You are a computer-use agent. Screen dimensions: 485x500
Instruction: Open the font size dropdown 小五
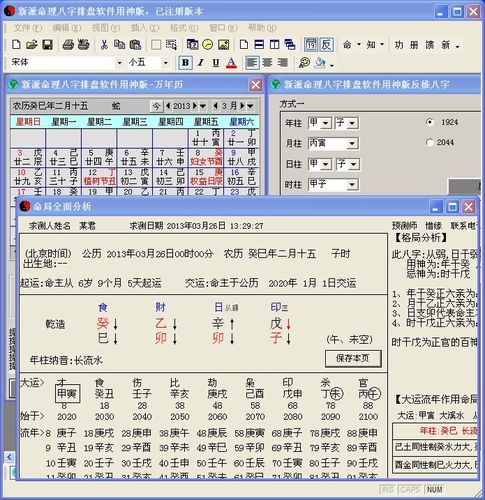[165, 63]
